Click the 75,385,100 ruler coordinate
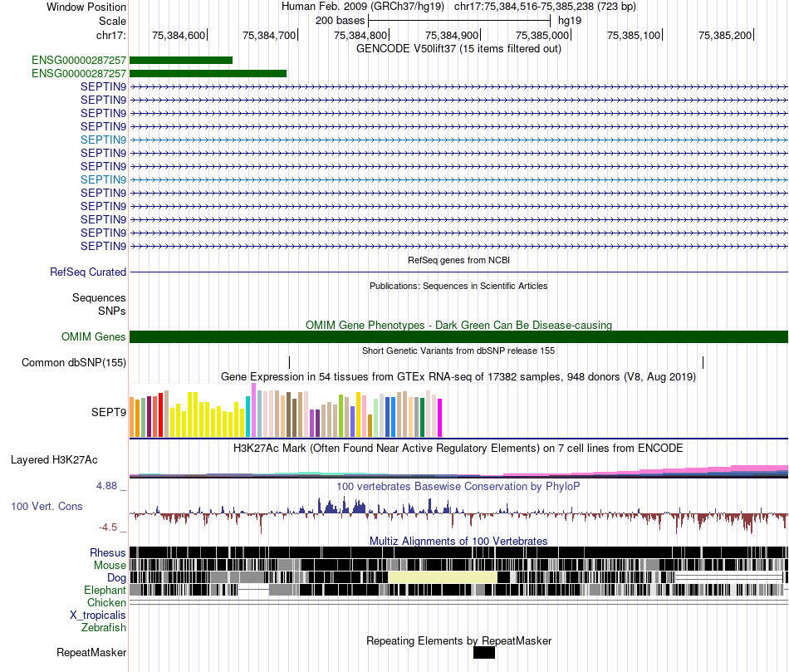 [634, 35]
